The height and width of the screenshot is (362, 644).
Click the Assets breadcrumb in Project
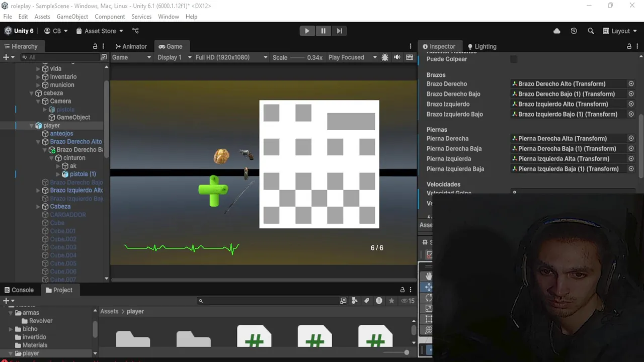(x=109, y=311)
